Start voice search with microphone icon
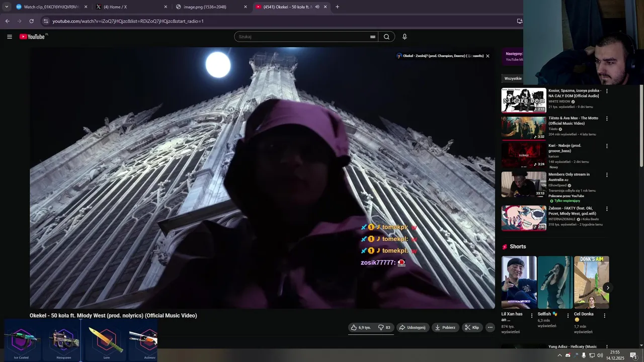Viewport: 644px width, 362px height. 405,37
